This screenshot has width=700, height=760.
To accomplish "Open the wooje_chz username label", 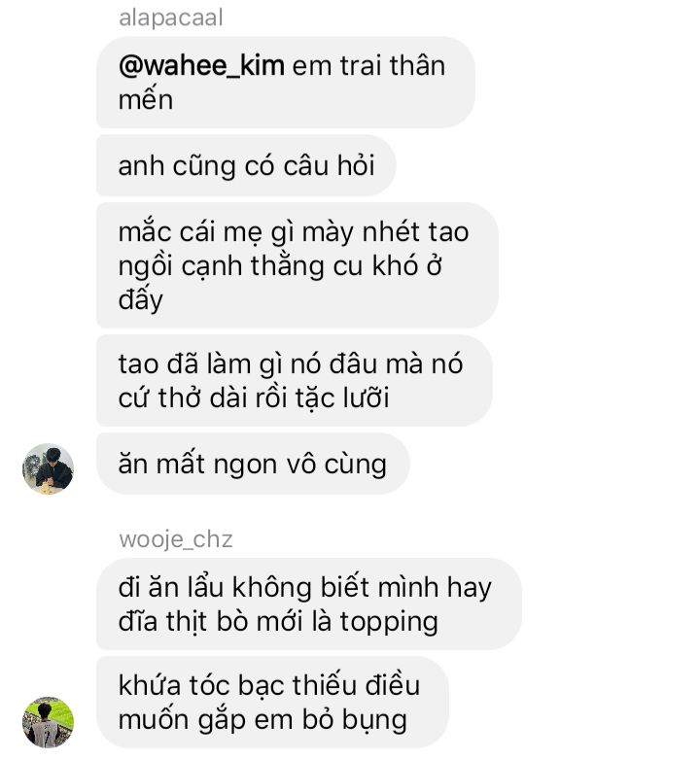I will [175, 539].
